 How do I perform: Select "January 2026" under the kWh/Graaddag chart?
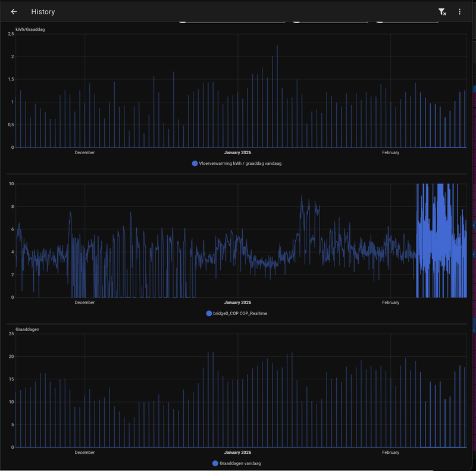click(237, 152)
